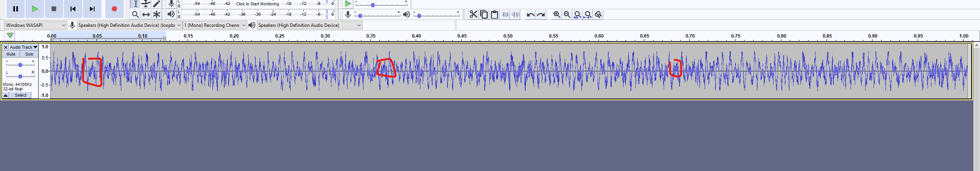Adjust the playback volume slider
Image resolution: width=980 pixels, height=171 pixels.
436,15
